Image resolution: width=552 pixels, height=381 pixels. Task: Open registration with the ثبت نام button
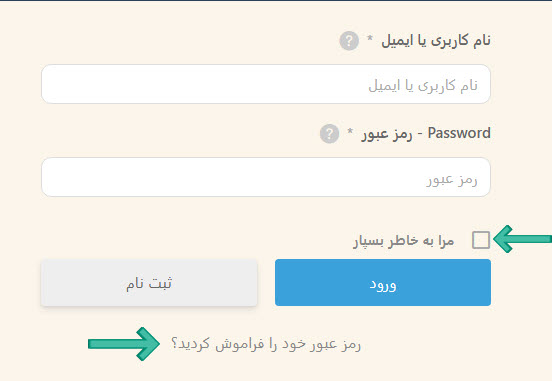click(x=149, y=282)
